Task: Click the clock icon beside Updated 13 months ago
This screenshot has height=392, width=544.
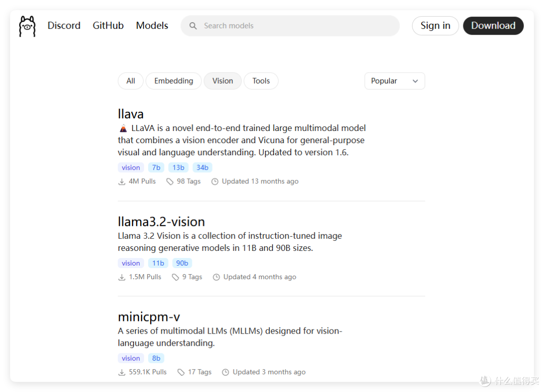Action: [215, 181]
